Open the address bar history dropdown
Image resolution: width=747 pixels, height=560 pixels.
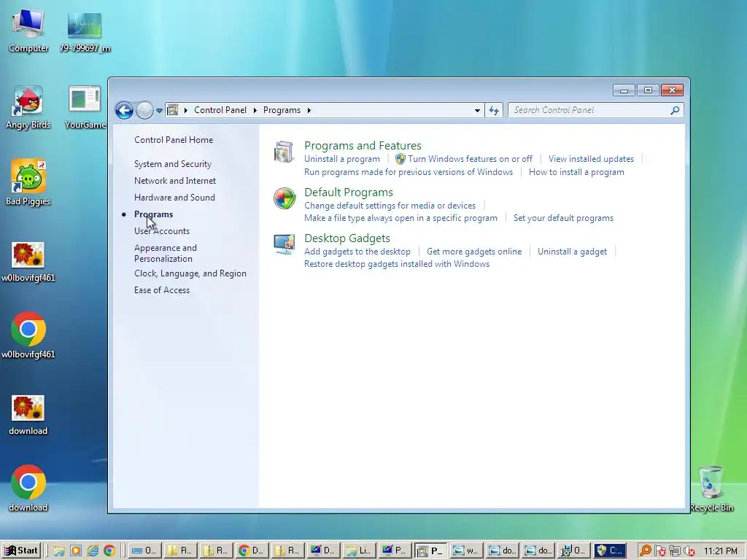tap(477, 111)
